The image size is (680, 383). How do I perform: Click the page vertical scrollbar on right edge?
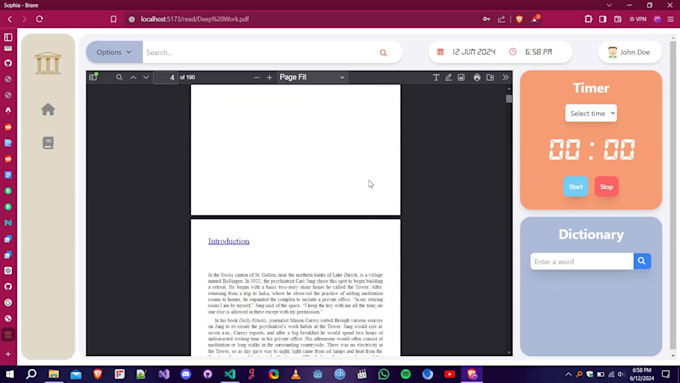tap(673, 195)
